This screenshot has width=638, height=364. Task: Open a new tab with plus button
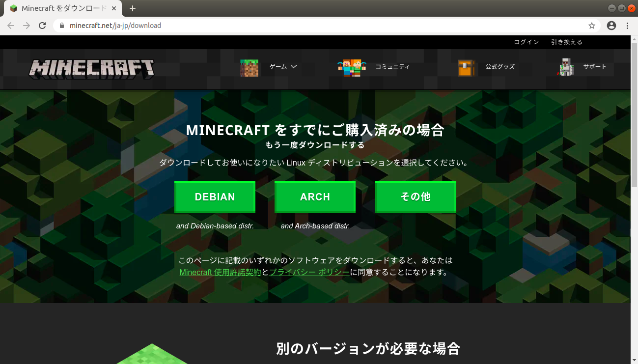click(x=132, y=8)
